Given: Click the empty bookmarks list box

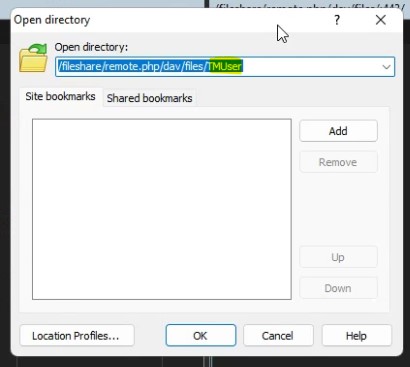Looking at the screenshot, I should pos(162,209).
